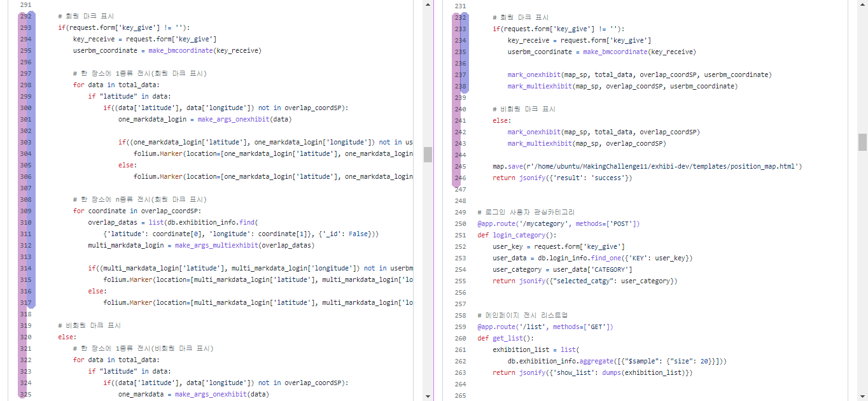Select line number 310 in the left pane
This screenshot has width=868, height=401.
[26, 223]
